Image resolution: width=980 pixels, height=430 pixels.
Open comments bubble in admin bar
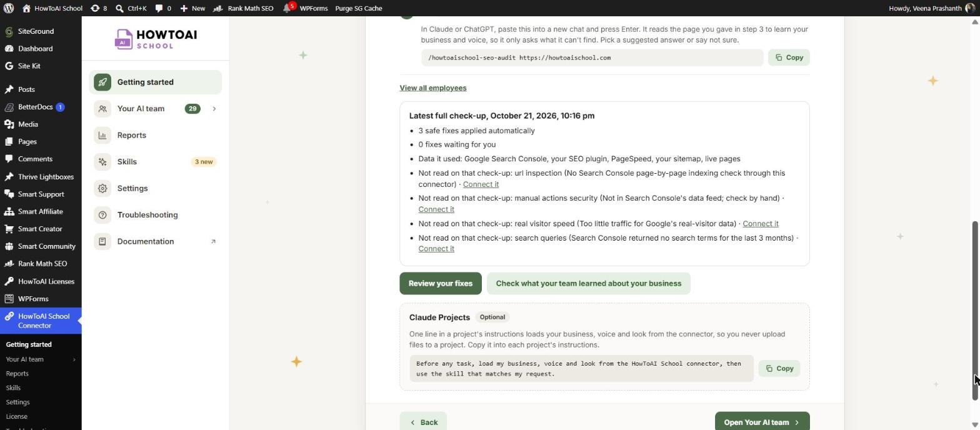point(159,8)
